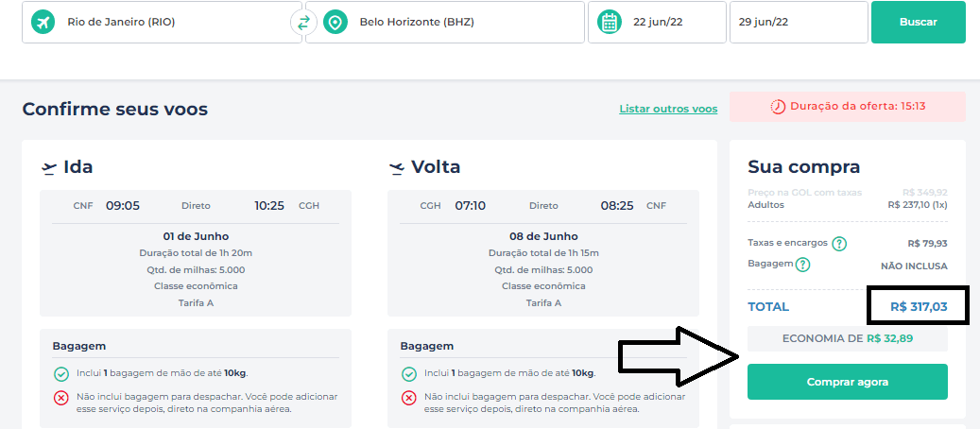Click the landing plane icon beside Volta
Image resolution: width=980 pixels, height=429 pixels.
tap(397, 167)
